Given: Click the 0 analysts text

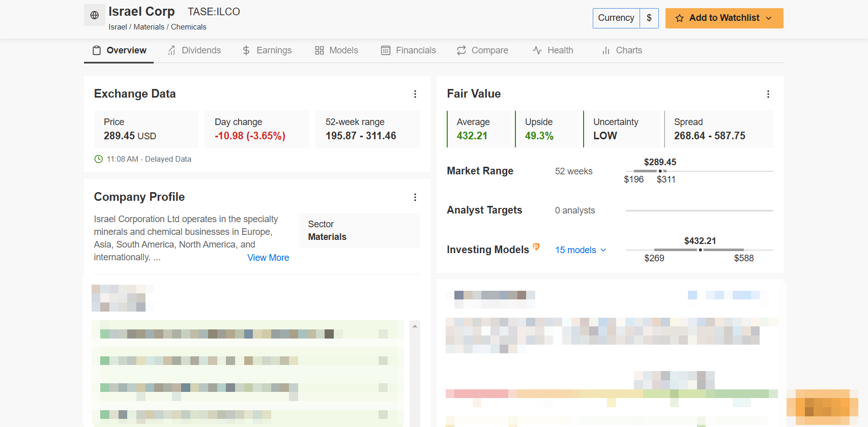Looking at the screenshot, I should (x=575, y=210).
